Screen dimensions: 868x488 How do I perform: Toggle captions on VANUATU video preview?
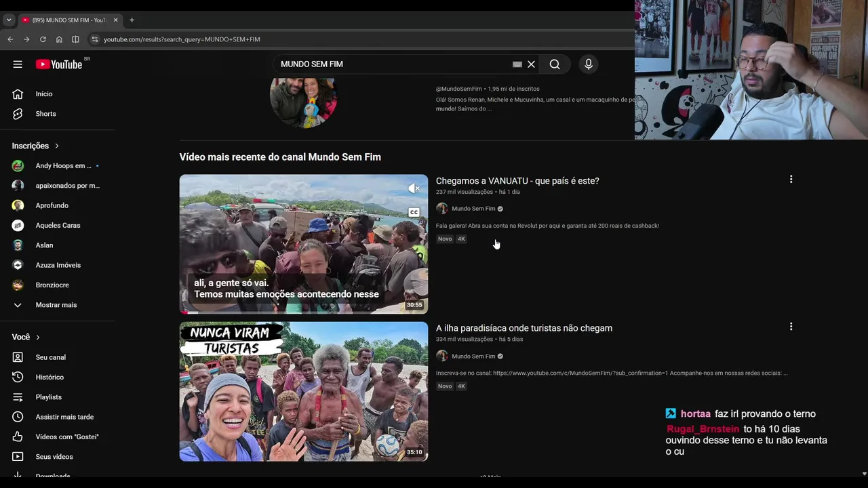click(414, 213)
